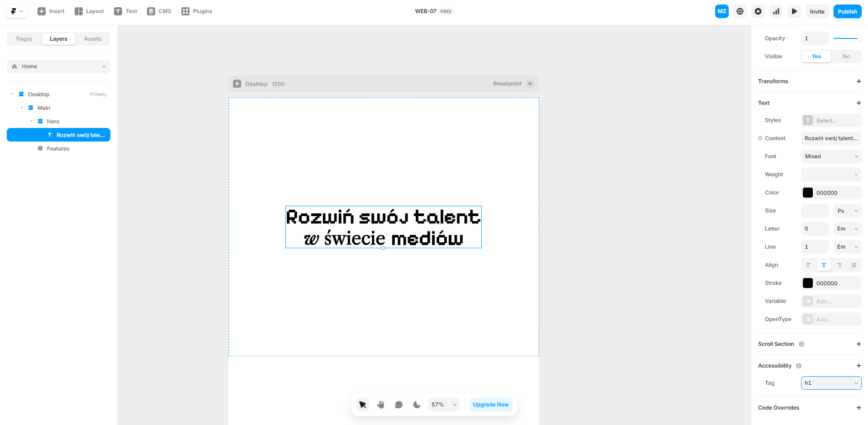Add a Scroll Section with plus
Image resolution: width=868 pixels, height=425 pixels.
point(859,344)
